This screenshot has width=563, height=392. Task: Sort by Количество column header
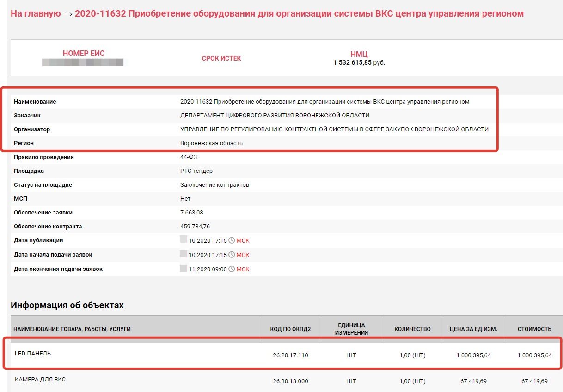pos(412,329)
